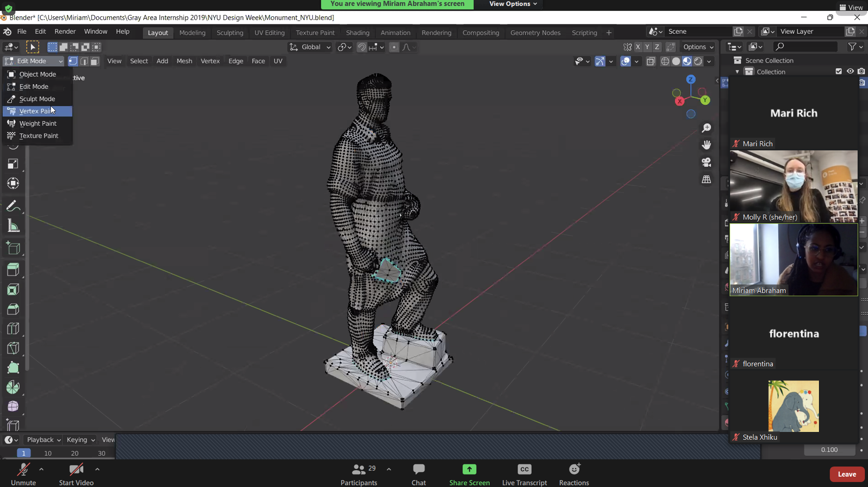The width and height of the screenshot is (868, 487).
Task: Uncheck the Collection exclude checkbox
Action: click(x=839, y=72)
